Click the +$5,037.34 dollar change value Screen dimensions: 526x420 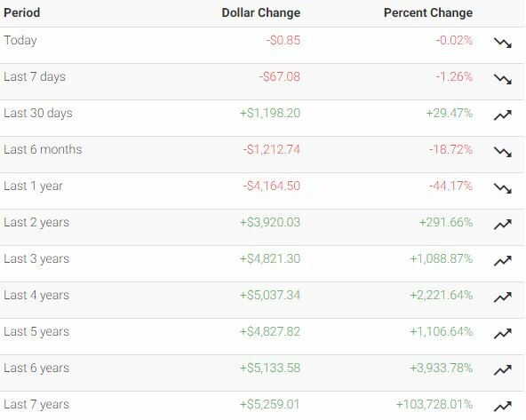click(270, 296)
